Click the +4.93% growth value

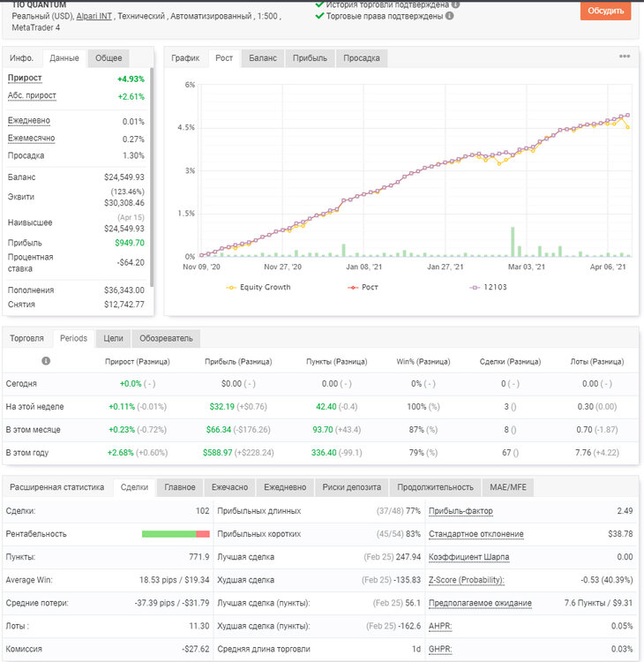(x=131, y=79)
